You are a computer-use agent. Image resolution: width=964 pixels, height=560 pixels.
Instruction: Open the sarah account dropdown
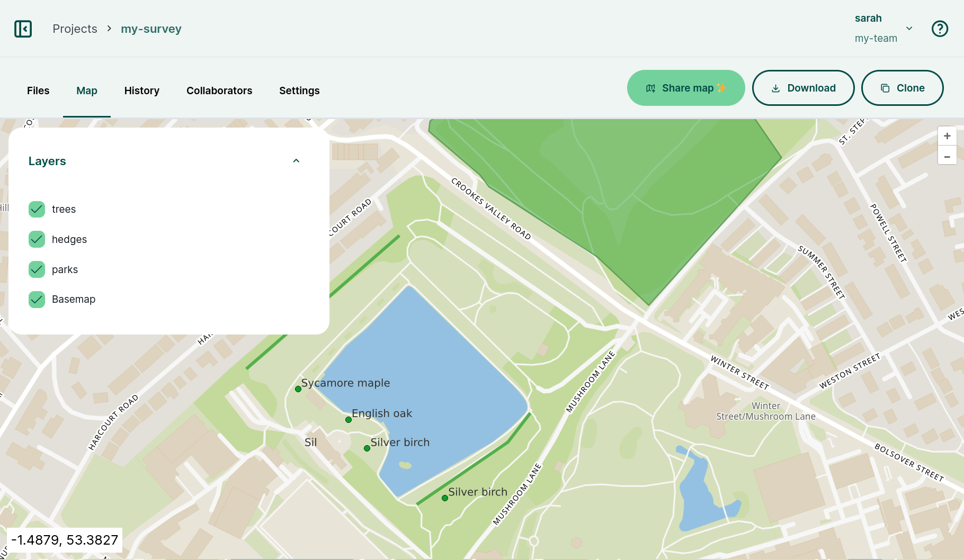coord(909,29)
